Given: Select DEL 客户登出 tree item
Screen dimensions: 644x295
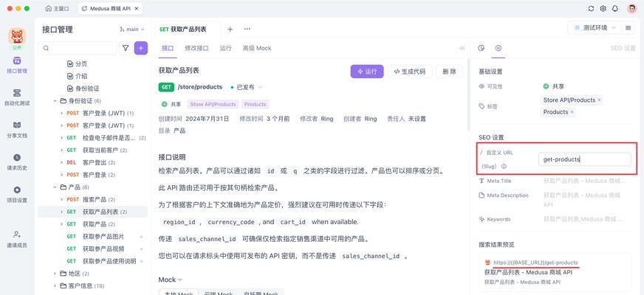Looking at the screenshot, I should tap(93, 162).
